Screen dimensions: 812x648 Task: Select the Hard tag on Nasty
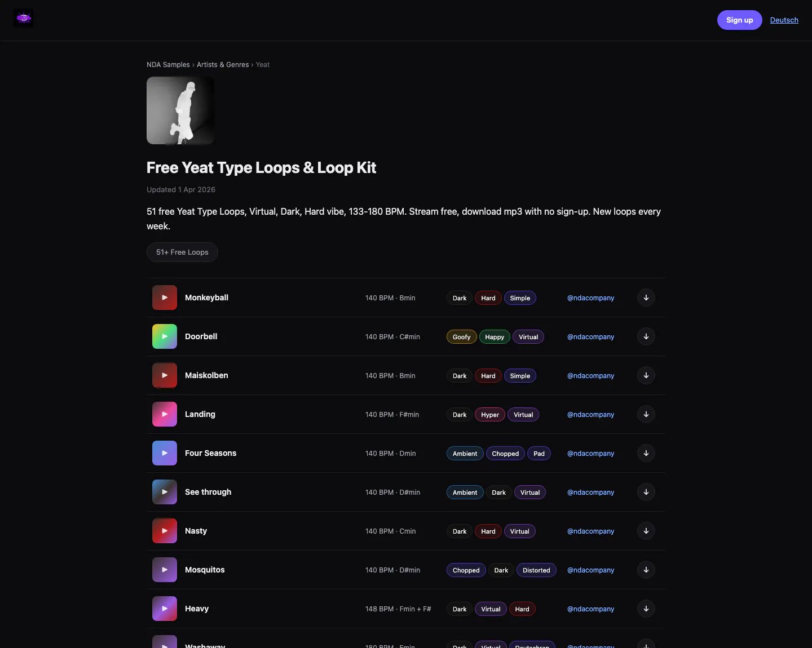(488, 531)
